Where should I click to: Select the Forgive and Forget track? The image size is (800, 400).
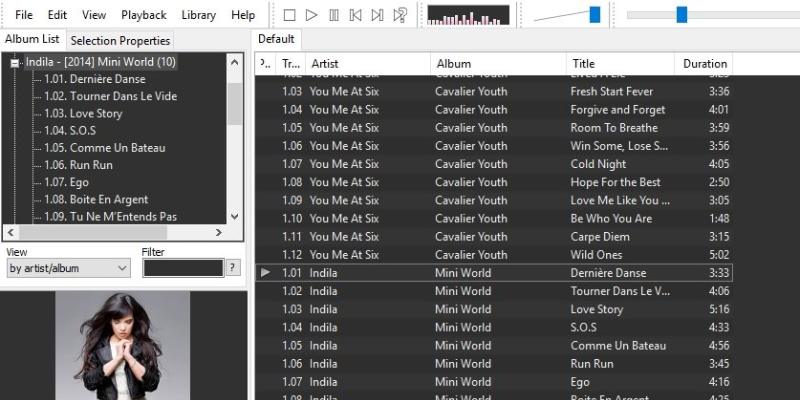tap(494, 110)
